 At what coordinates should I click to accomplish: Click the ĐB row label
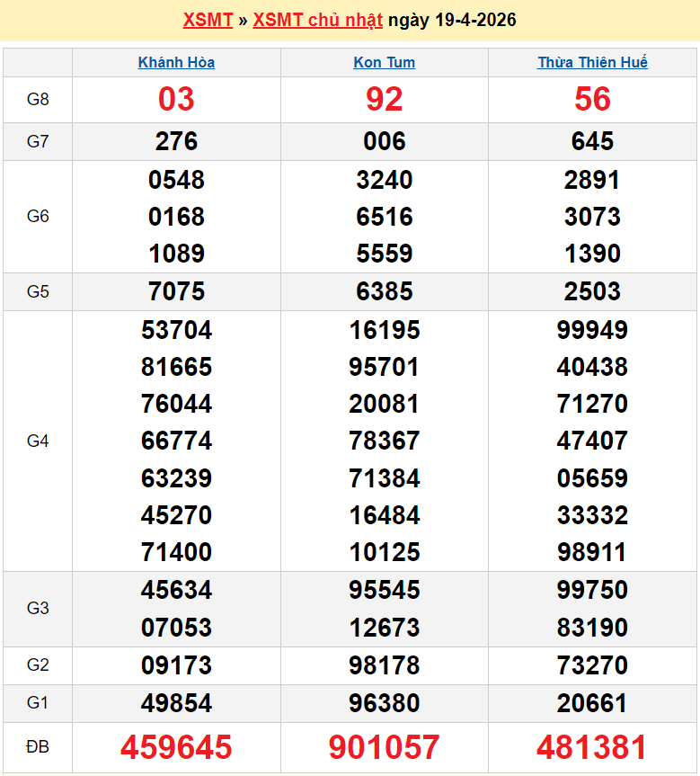38,747
